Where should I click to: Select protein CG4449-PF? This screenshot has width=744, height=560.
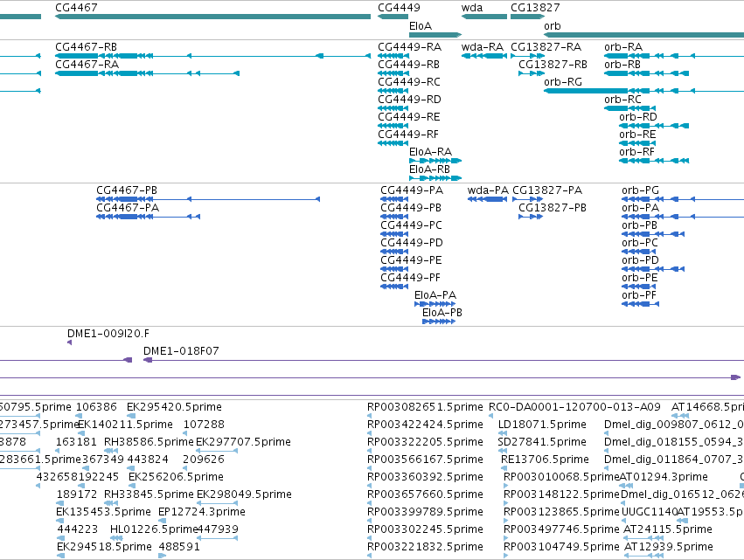tap(394, 287)
